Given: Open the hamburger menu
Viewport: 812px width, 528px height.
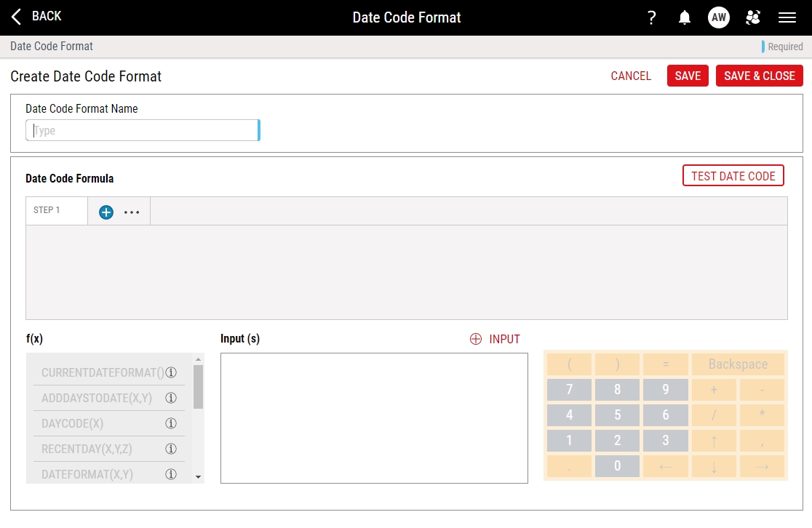Looking at the screenshot, I should tap(787, 17).
